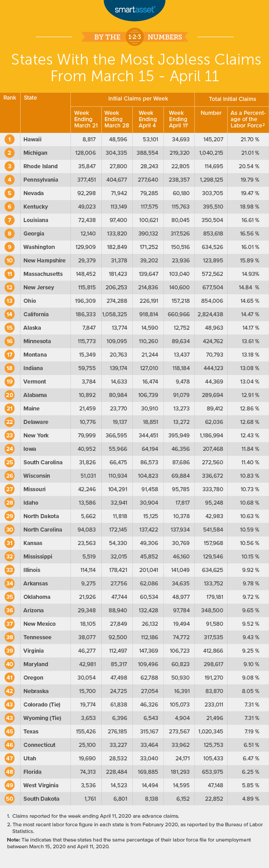Select the rank 45 badge for Texas
Screen dimensions: 269x868
[10, 732]
